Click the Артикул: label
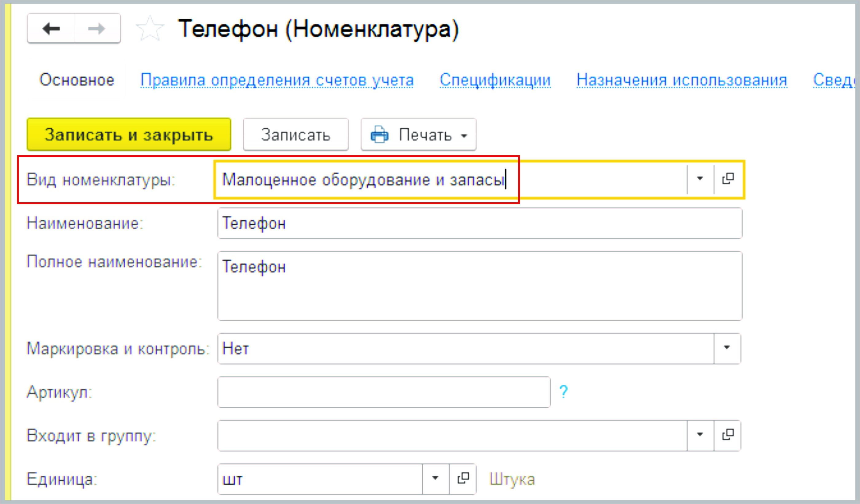The height and width of the screenshot is (504, 860). pos(59,392)
